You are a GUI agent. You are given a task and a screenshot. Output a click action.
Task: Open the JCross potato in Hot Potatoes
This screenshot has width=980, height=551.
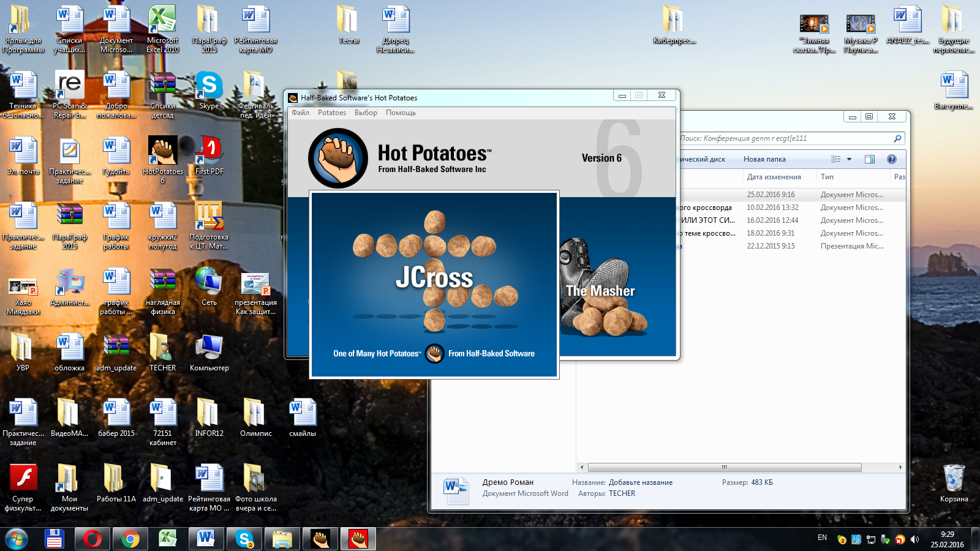(434, 285)
